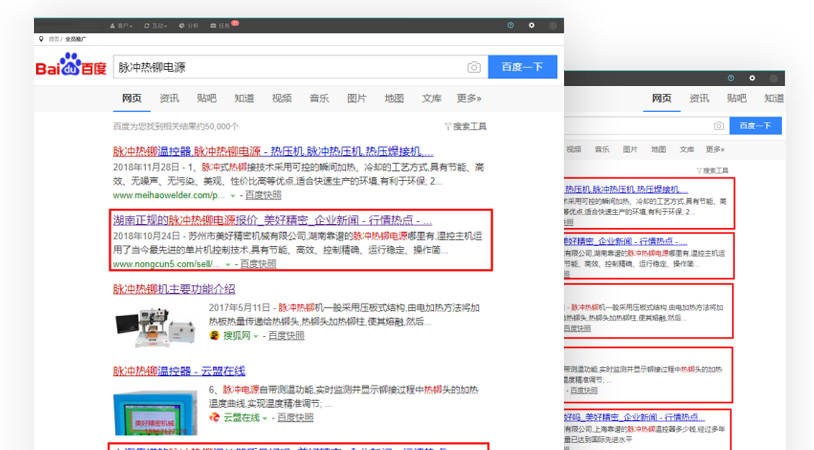
Task: Click 百度一下 button in back window
Action: [755, 126]
